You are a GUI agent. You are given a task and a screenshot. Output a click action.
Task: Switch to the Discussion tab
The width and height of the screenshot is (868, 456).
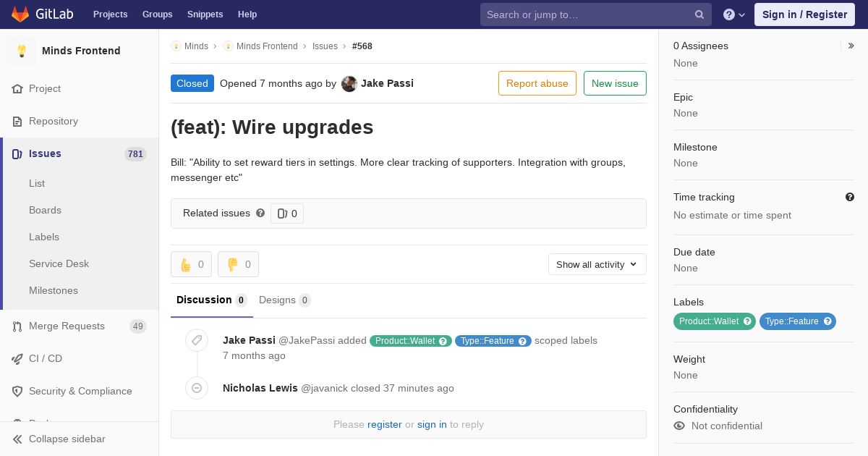click(x=212, y=300)
